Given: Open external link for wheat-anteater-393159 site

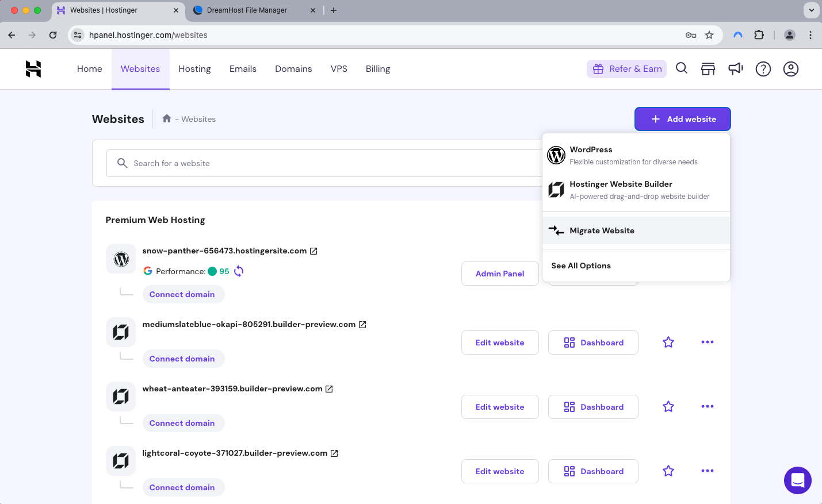Looking at the screenshot, I should (329, 389).
